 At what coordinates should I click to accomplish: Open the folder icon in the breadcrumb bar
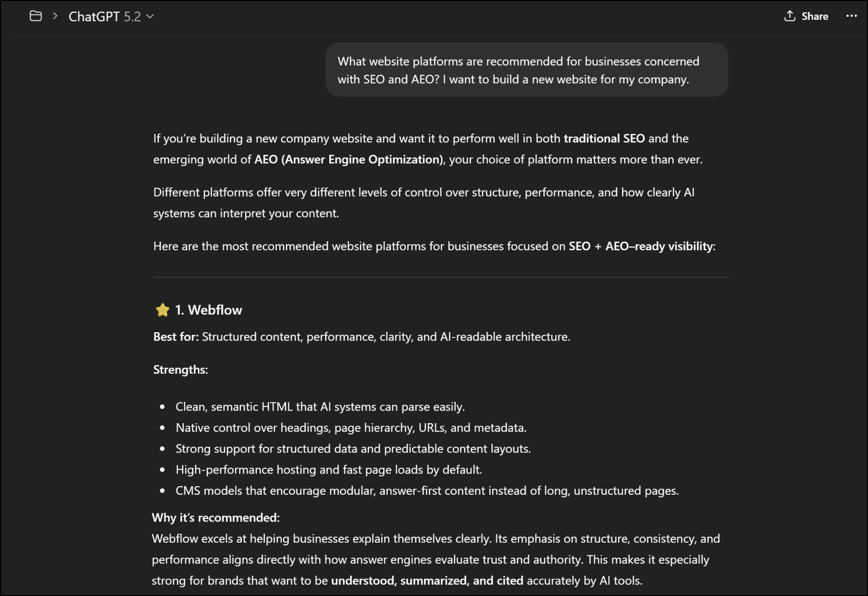tap(36, 16)
